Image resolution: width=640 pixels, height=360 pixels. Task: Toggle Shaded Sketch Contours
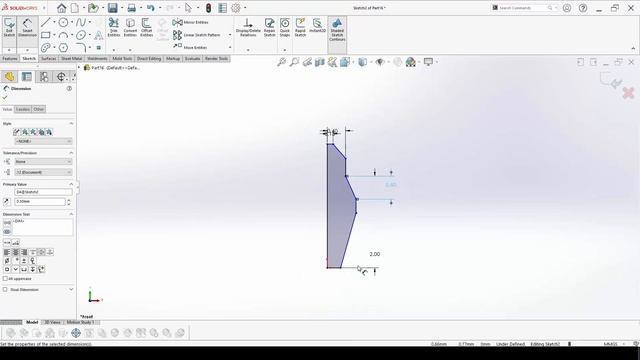337,29
